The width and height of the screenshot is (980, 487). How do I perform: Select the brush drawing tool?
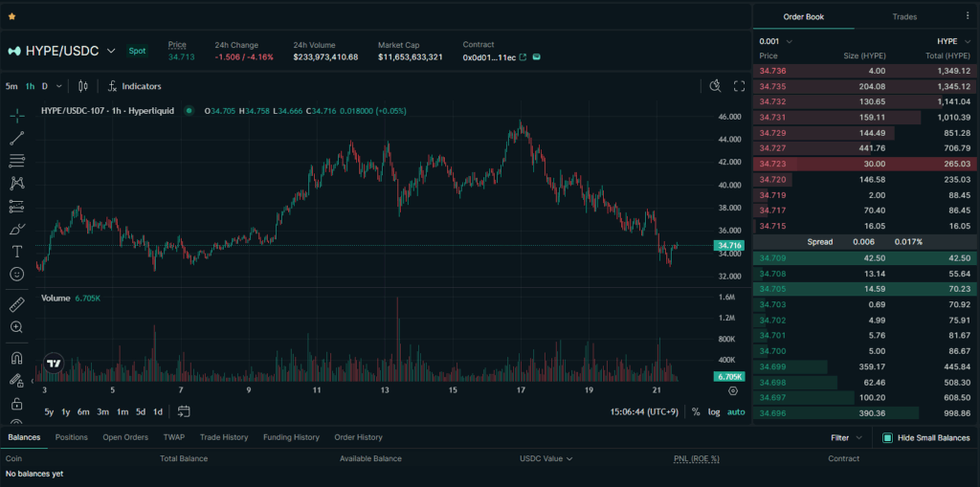17,229
